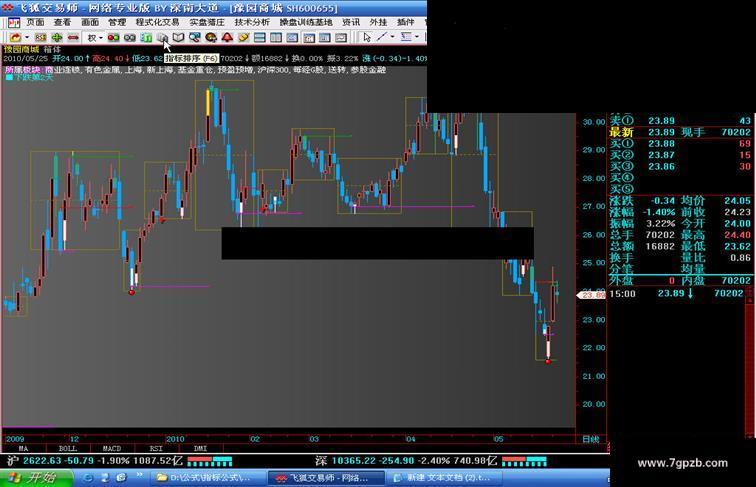Click the red alarm bell icon
The image size is (756, 487).
pos(227,37)
